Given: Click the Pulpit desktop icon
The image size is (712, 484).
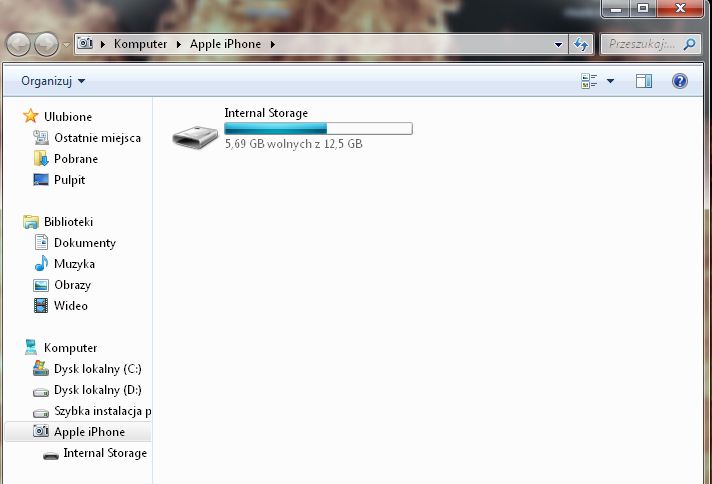Looking at the screenshot, I should 41,179.
